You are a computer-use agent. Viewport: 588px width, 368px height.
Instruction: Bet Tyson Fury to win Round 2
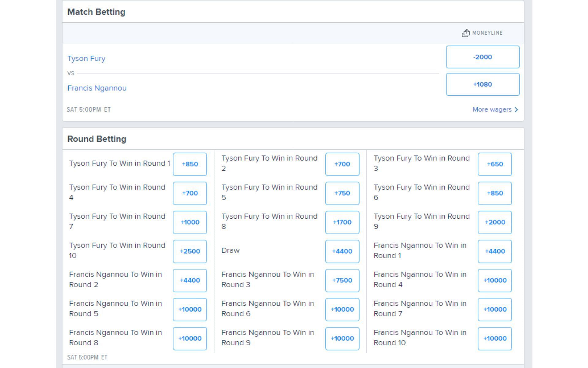(342, 164)
